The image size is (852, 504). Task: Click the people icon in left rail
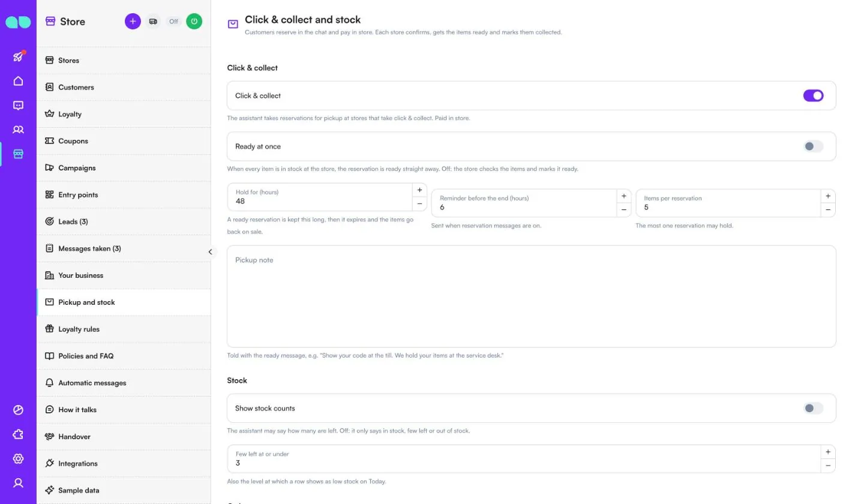point(18,130)
